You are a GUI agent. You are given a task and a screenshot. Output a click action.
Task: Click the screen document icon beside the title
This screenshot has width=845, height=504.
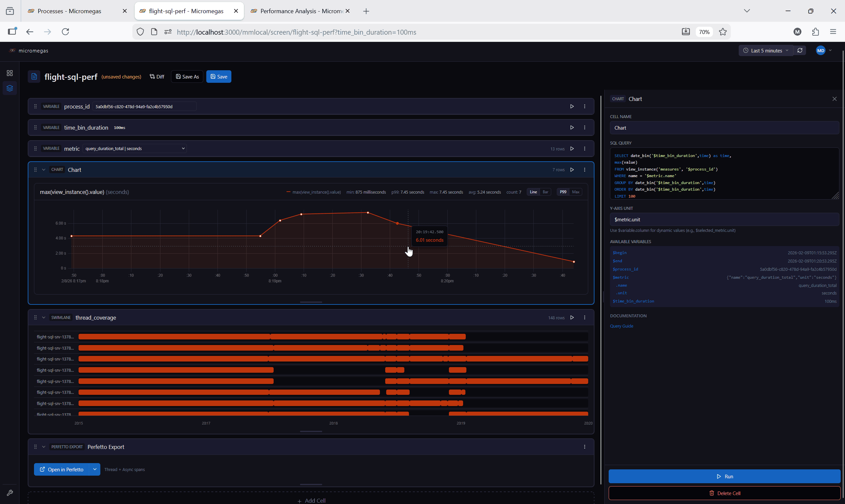34,77
